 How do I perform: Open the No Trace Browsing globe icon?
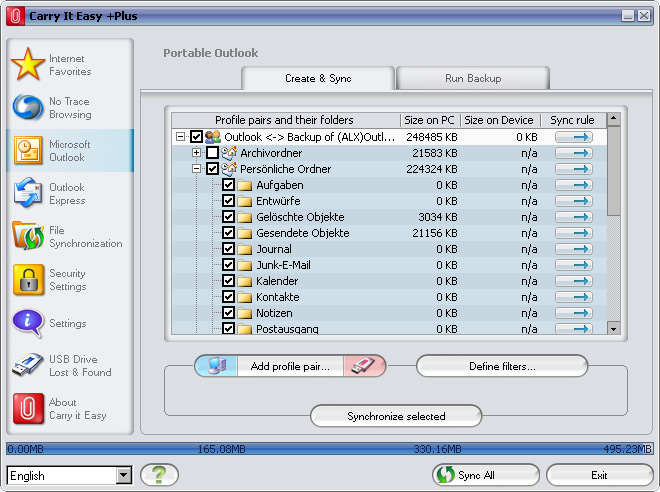coord(28,107)
